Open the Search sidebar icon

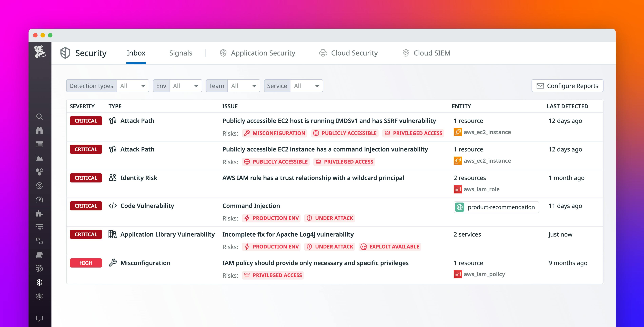[x=39, y=117]
